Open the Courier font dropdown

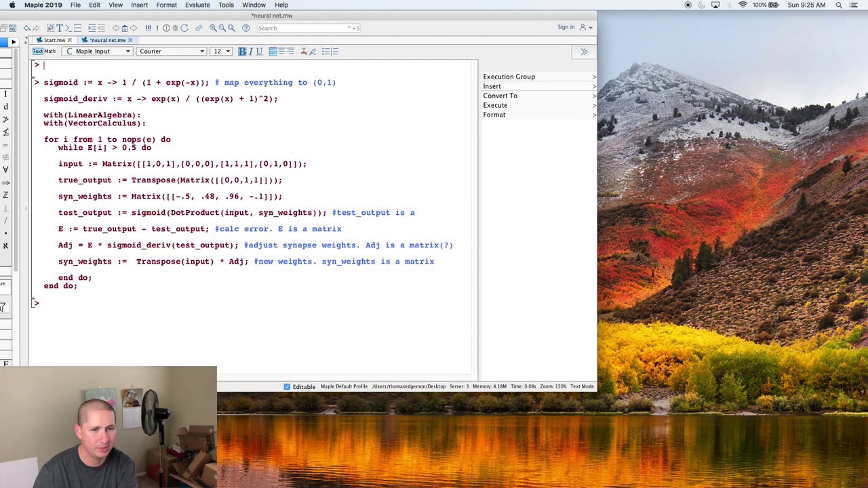(x=171, y=52)
